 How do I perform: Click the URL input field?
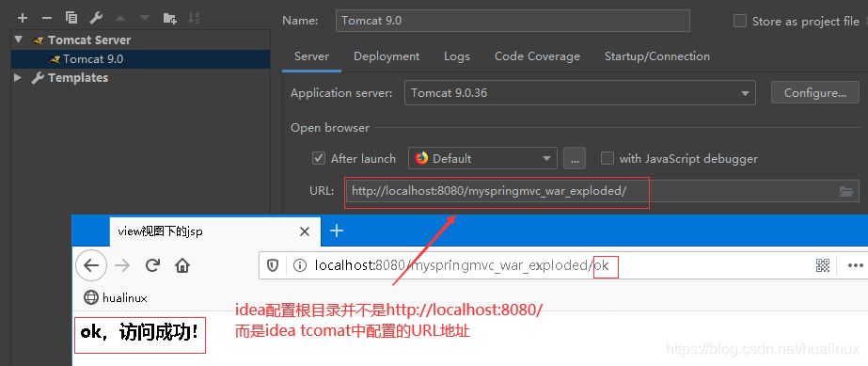602,191
